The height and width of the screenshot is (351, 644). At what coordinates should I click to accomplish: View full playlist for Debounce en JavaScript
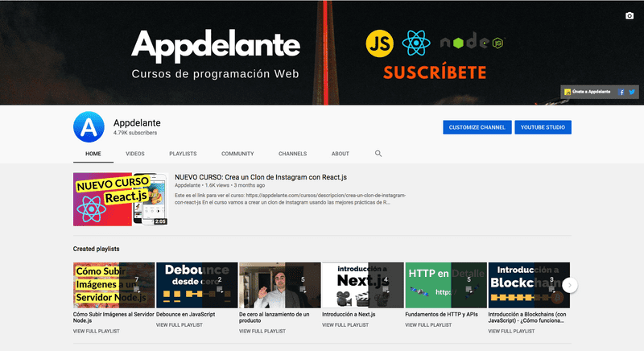pos(179,324)
